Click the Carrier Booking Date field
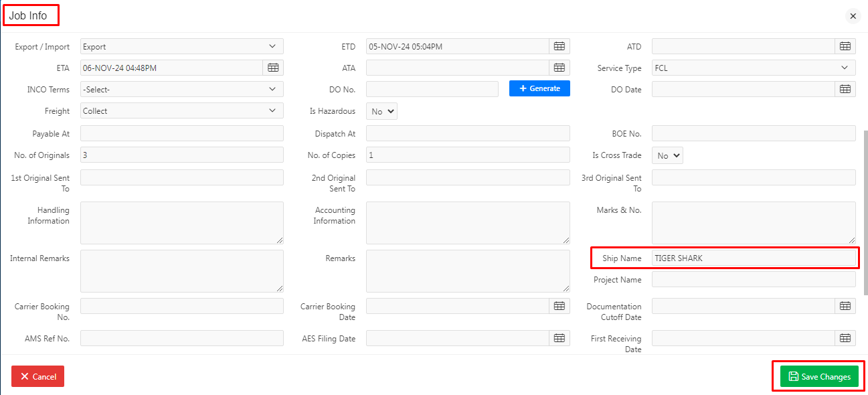Image resolution: width=868 pixels, height=395 pixels. 458,306
